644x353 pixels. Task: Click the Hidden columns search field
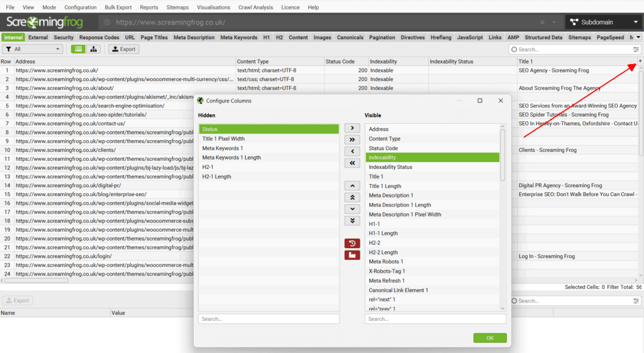coord(269,319)
